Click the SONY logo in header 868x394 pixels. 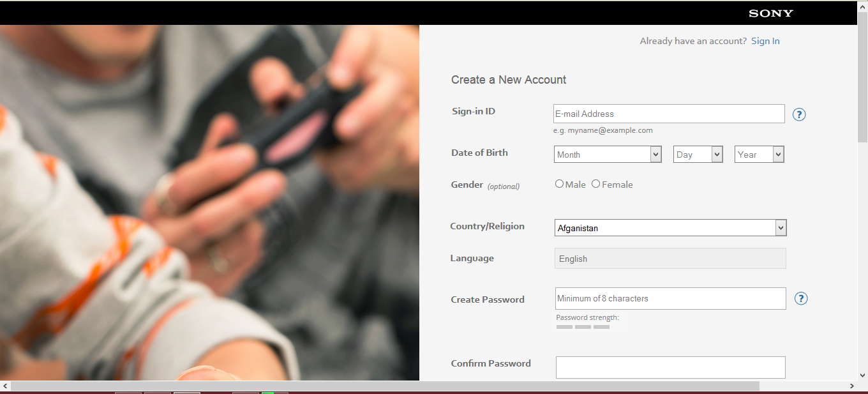coord(771,13)
